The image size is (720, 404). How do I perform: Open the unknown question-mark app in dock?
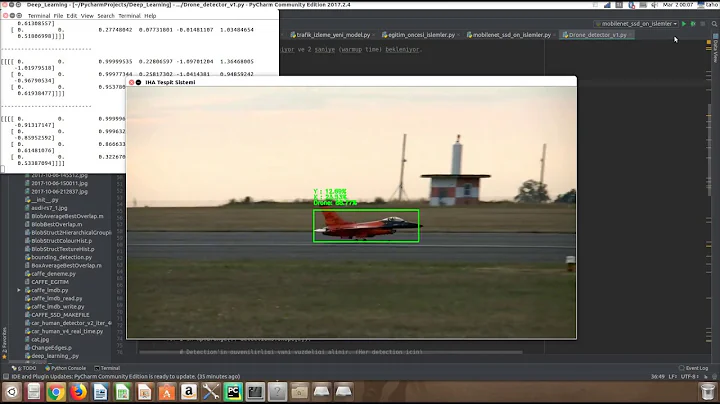click(x=277, y=392)
